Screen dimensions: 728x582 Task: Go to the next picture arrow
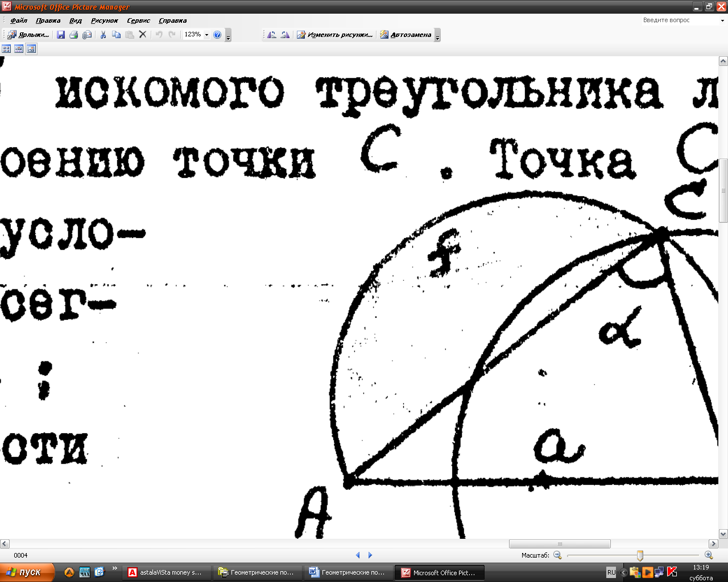pyautogui.click(x=370, y=555)
